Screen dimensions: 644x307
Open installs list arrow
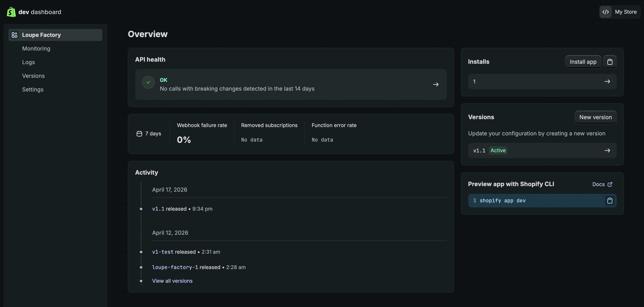click(607, 82)
